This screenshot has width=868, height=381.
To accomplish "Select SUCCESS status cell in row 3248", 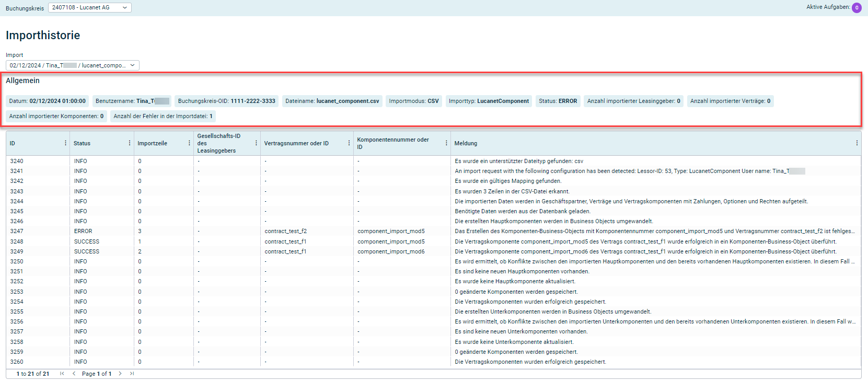I will [x=87, y=241].
